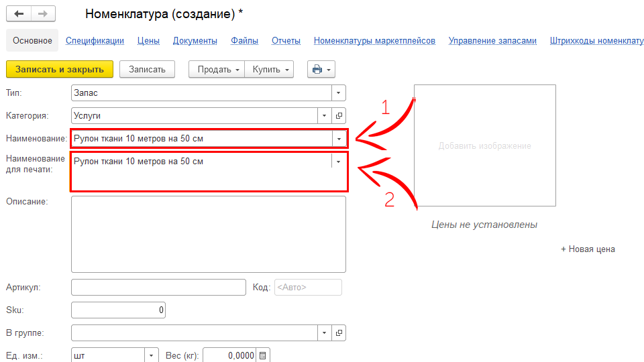Image resolution: width=644 pixels, height=362 pixels.
Task: Click the back navigation arrow
Action: 19,14
